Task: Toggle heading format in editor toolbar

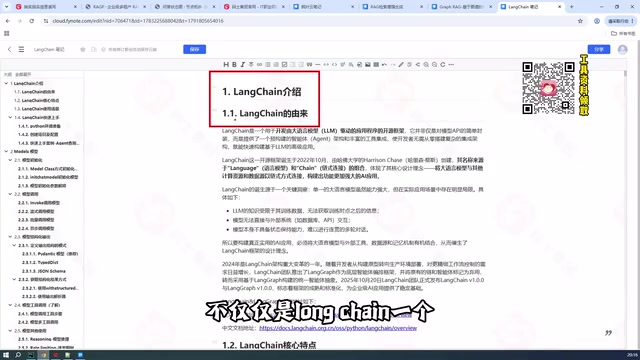Action: tap(226, 64)
